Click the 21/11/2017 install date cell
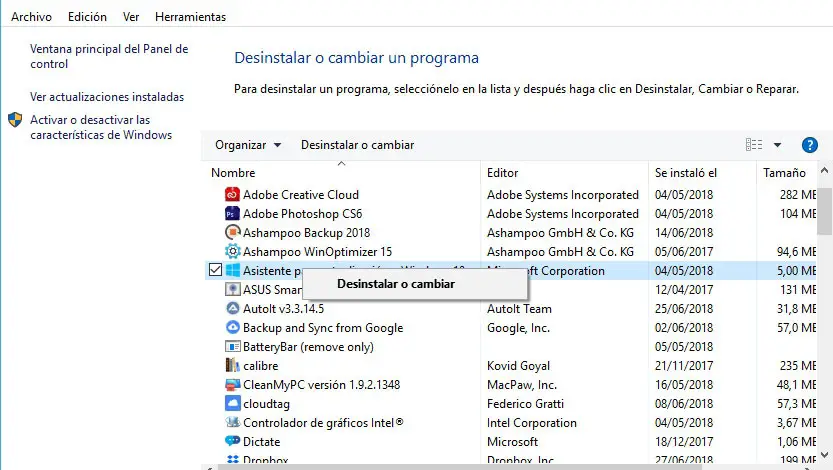The width and height of the screenshot is (833, 470). [x=684, y=366]
